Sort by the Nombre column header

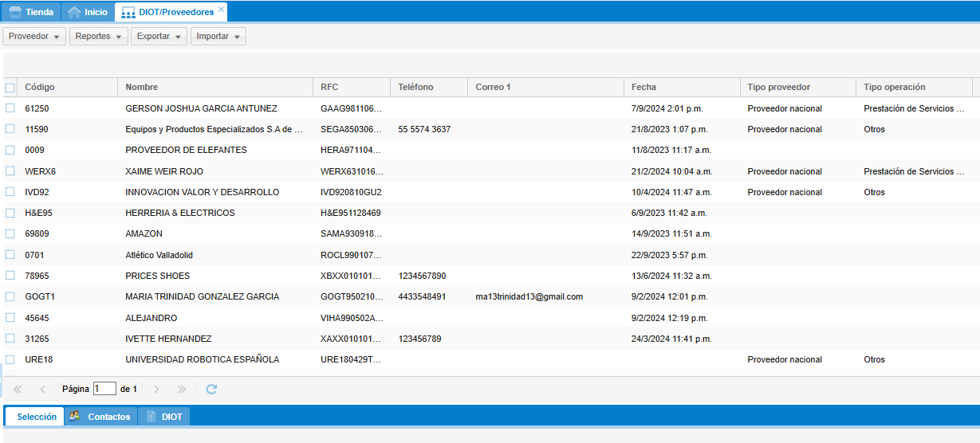[x=142, y=87]
